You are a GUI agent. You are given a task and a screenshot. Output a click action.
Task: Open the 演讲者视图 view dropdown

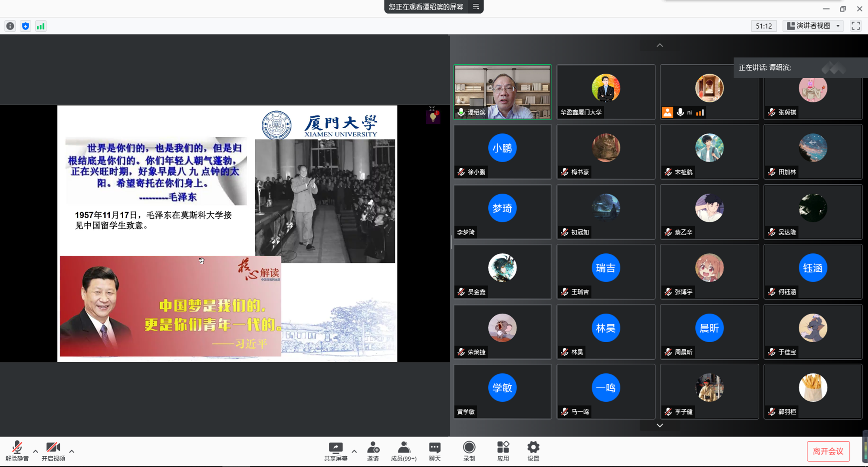[813, 26]
